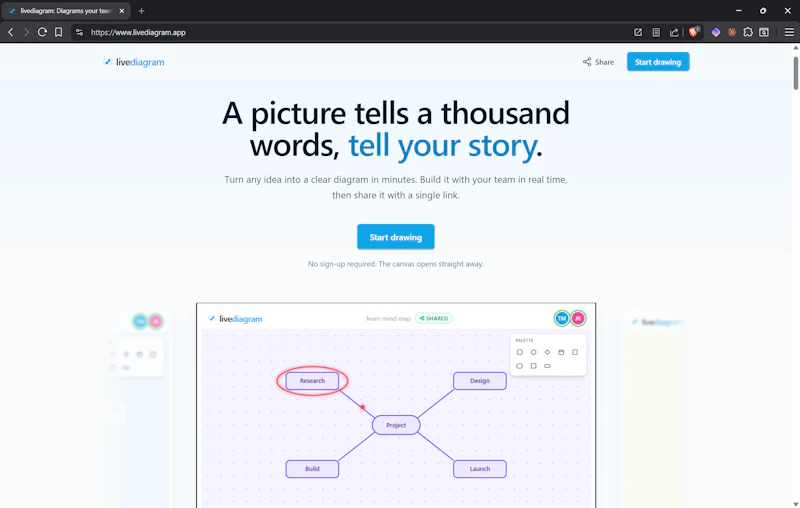The width and height of the screenshot is (800, 508).
Task: Click 'tell your story' blue headline text
Action: (x=442, y=146)
